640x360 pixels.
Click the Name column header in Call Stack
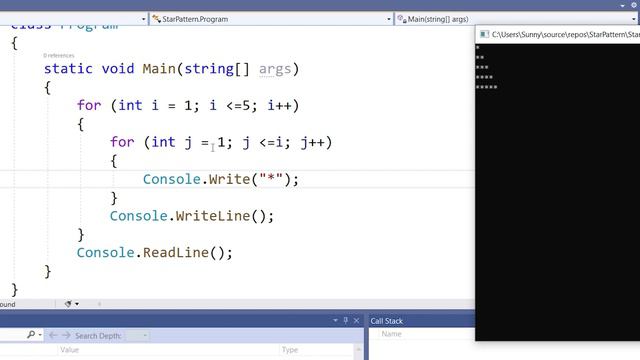pyautogui.click(x=391, y=334)
